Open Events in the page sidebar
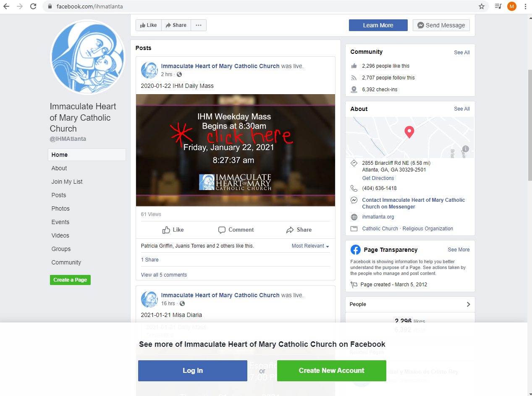Image resolution: width=532 pixels, height=396 pixels. (60, 222)
